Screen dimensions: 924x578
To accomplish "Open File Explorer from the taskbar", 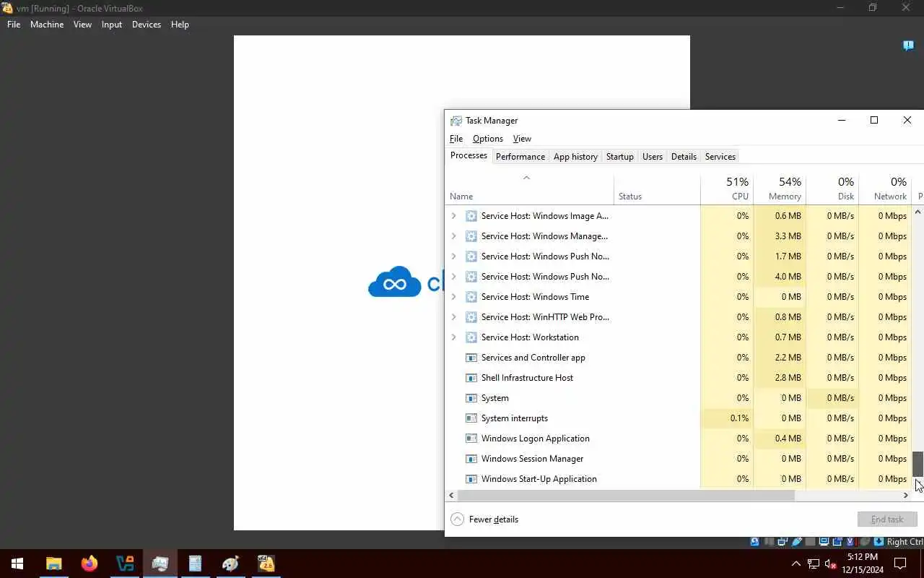I will pyautogui.click(x=54, y=564).
